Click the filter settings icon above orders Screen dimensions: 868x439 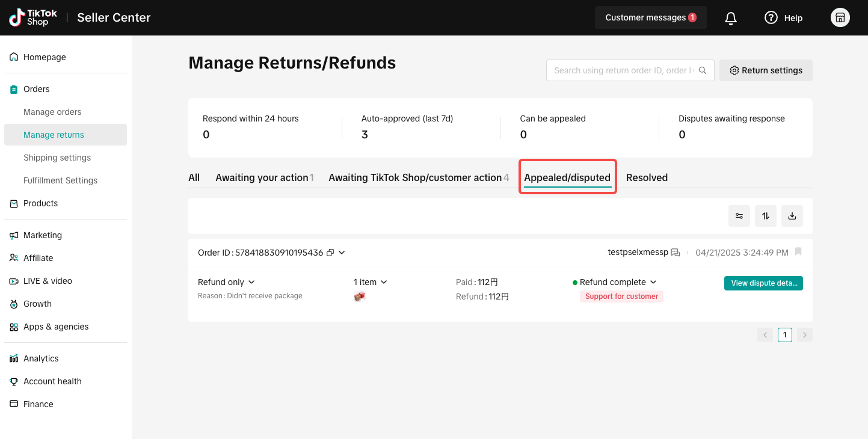[x=739, y=216]
